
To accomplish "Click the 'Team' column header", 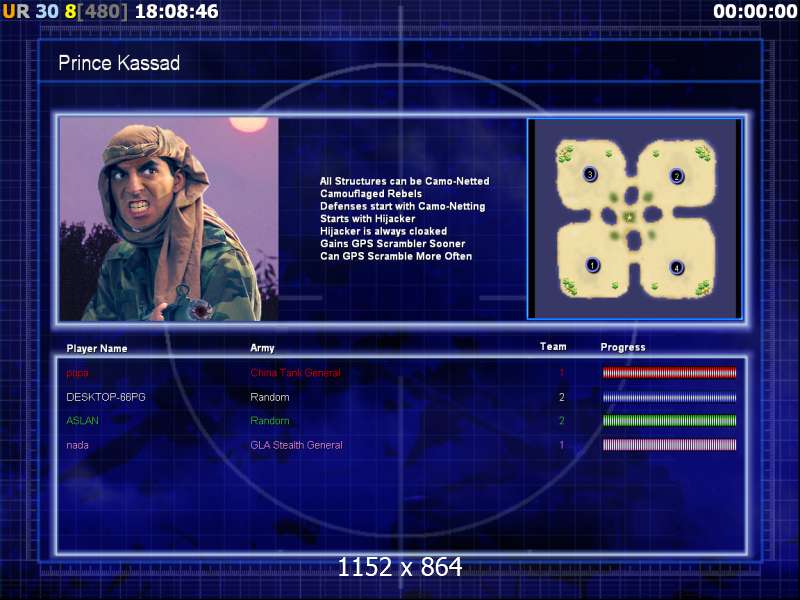I will point(553,346).
